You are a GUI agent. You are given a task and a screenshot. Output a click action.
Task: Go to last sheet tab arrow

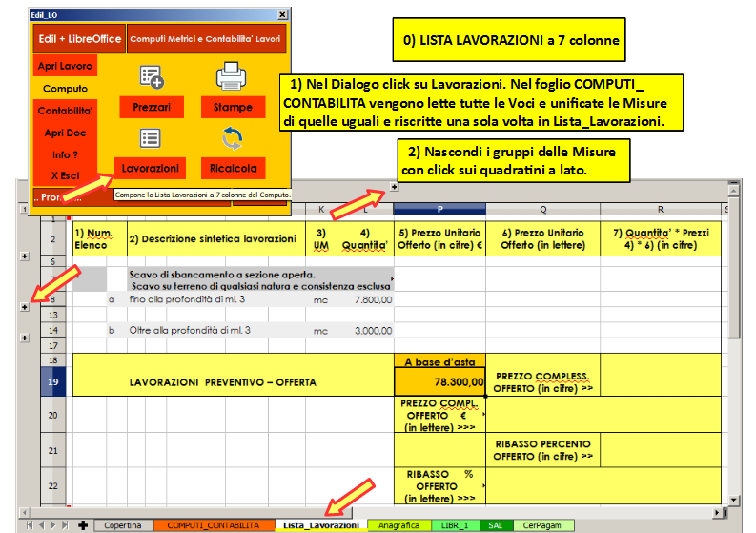65,525
